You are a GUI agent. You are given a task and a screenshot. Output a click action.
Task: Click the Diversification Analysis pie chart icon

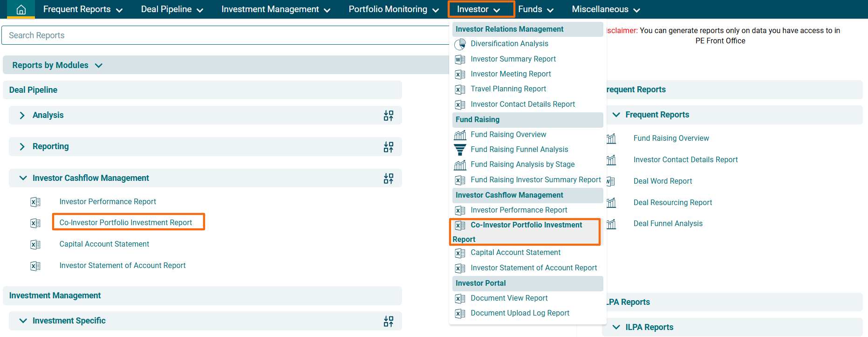pyautogui.click(x=460, y=44)
